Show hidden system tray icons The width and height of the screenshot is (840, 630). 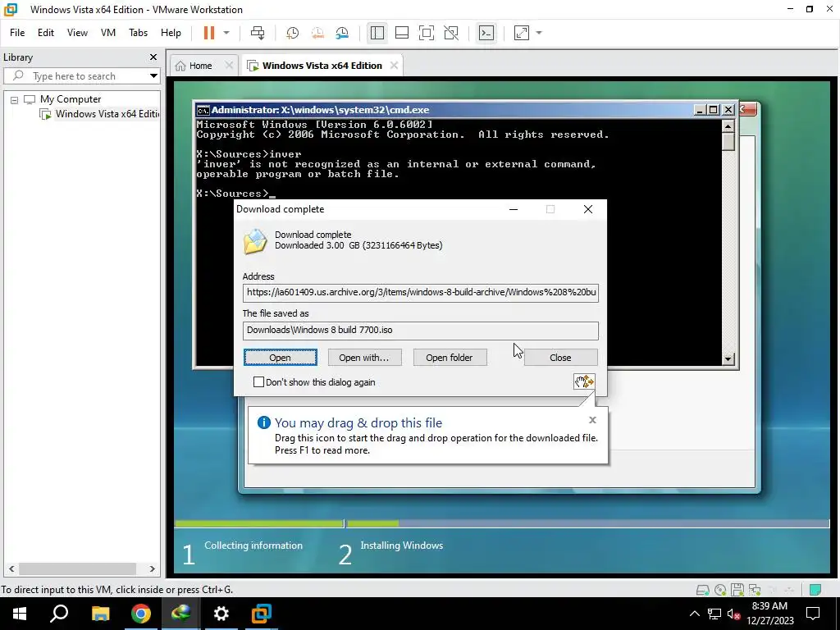[x=694, y=614]
